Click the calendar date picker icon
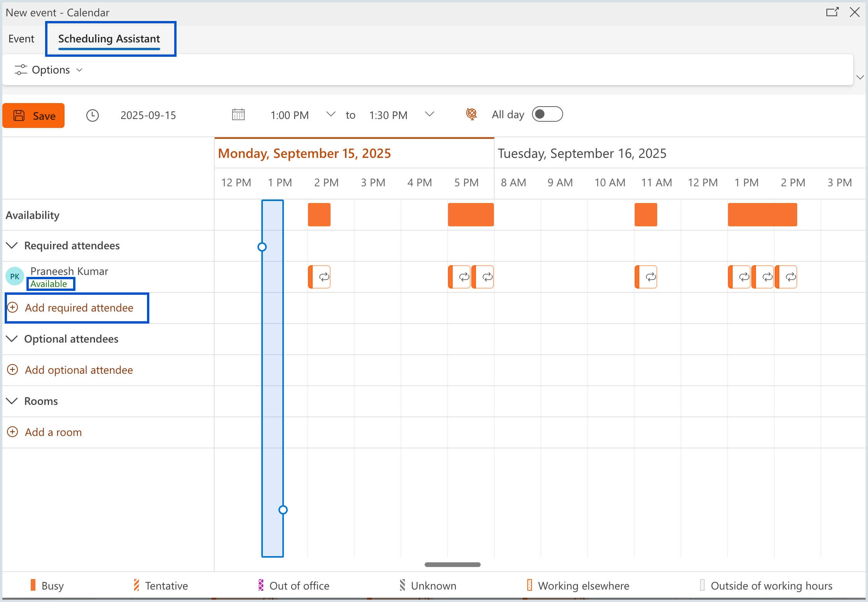 click(238, 115)
